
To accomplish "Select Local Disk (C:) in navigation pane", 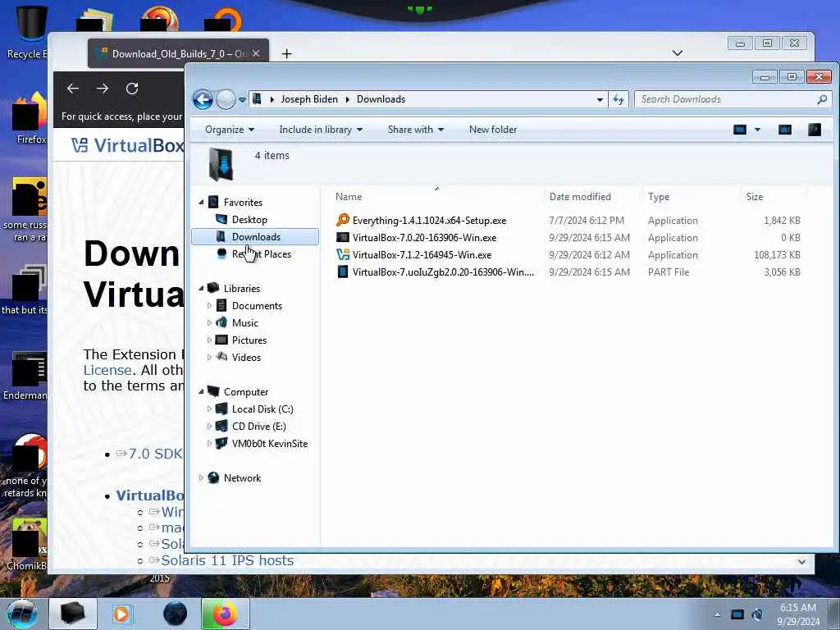I will tap(262, 409).
